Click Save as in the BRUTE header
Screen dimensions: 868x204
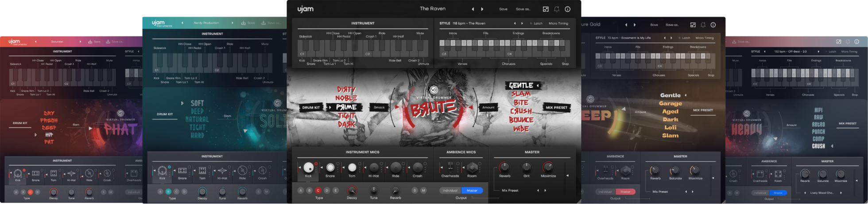[x=523, y=9]
